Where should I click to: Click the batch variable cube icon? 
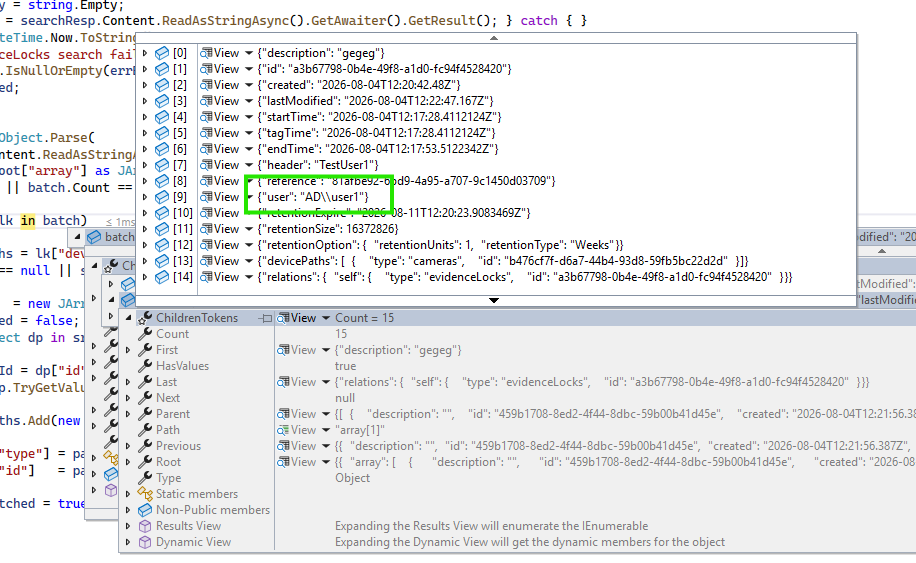pyautogui.click(x=93, y=237)
